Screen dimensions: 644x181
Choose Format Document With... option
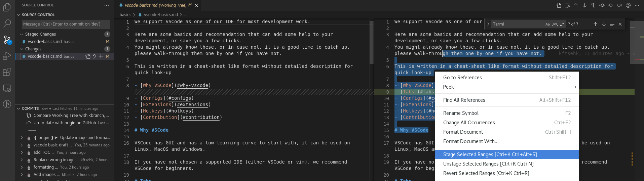tap(507, 141)
